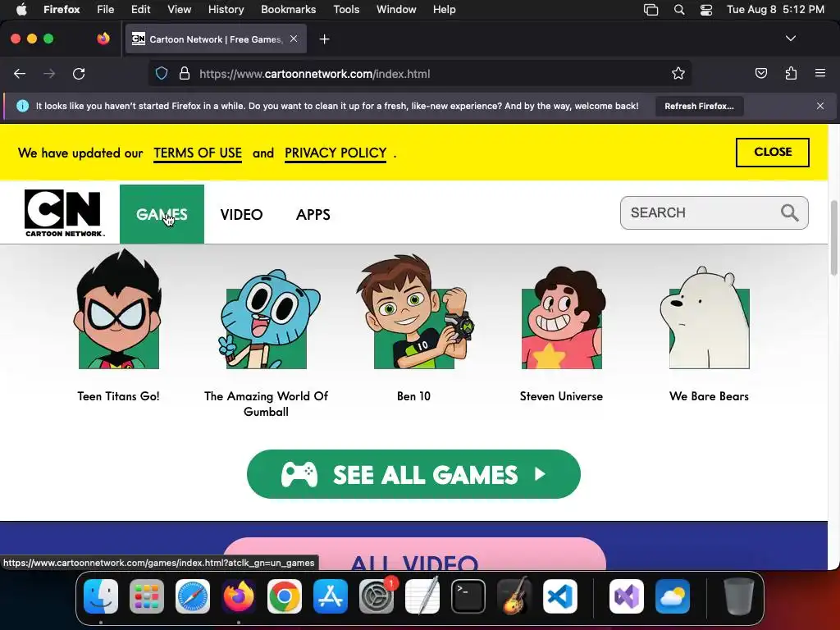Click the Refresh Firefox button
Image resolution: width=840 pixels, height=630 pixels.
pyautogui.click(x=699, y=106)
